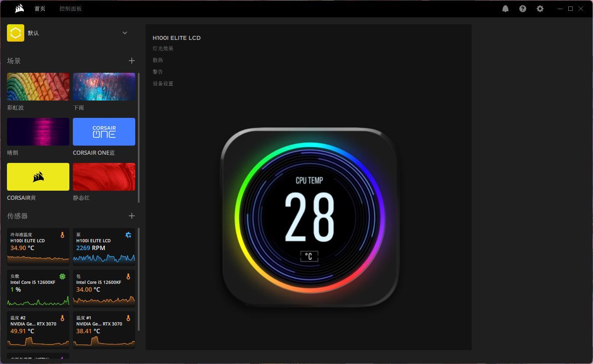Apply the CORSAIR ONE蓝 scene
The width and height of the screenshot is (593, 364).
(104, 132)
